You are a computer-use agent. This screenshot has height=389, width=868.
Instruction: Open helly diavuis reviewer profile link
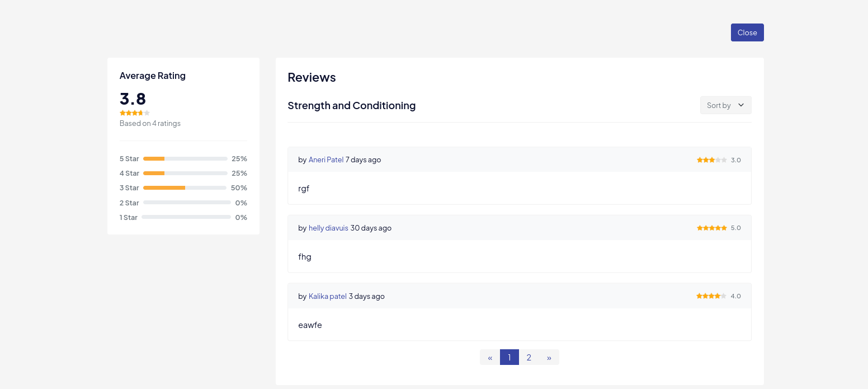(x=328, y=228)
